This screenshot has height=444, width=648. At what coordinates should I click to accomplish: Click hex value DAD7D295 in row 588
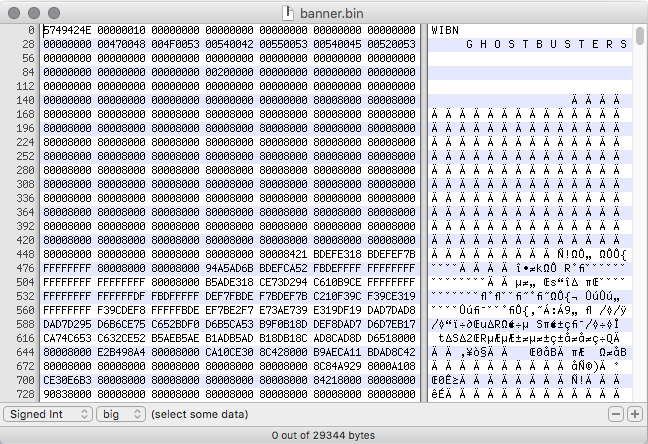point(67,324)
